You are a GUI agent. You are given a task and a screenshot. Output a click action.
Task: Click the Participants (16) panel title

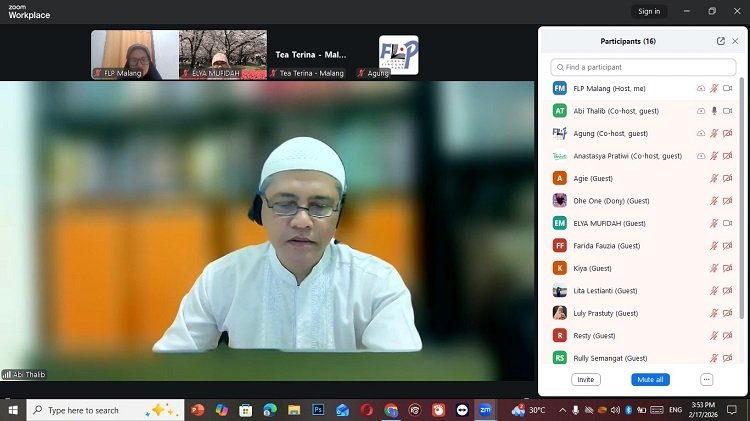pyautogui.click(x=628, y=41)
